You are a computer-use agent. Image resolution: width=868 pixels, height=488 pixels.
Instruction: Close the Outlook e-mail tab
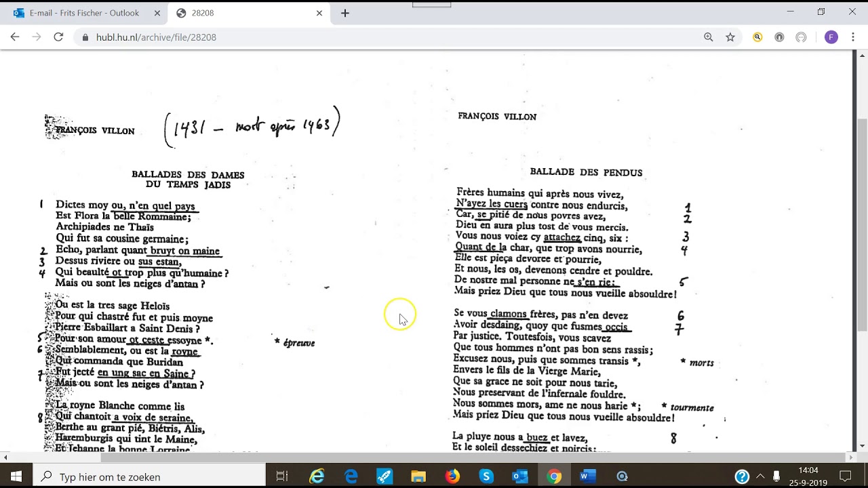[157, 13]
